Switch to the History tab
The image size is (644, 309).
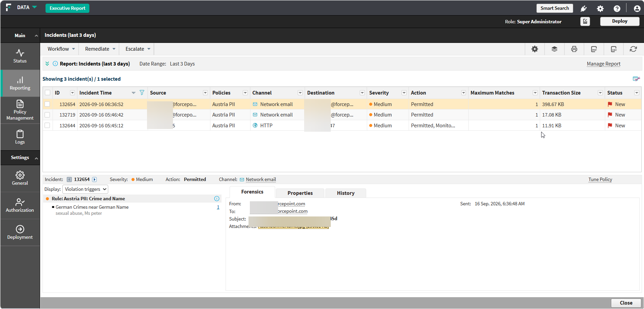tap(346, 193)
